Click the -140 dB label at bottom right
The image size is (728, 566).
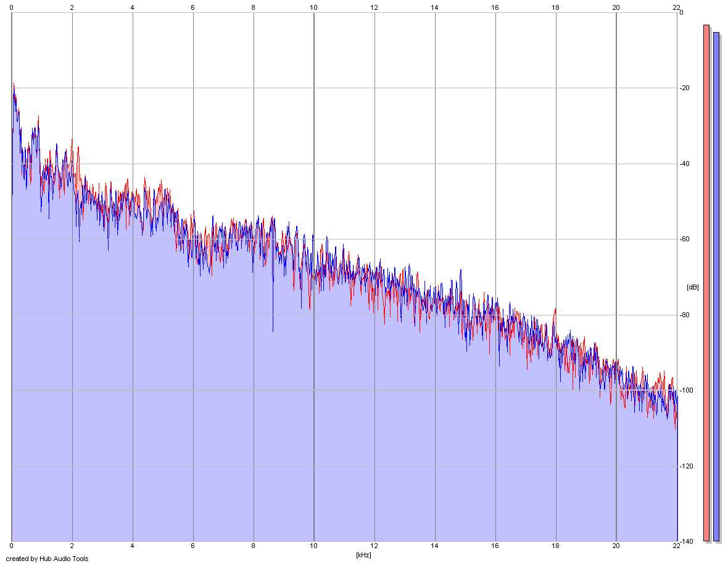click(687, 541)
